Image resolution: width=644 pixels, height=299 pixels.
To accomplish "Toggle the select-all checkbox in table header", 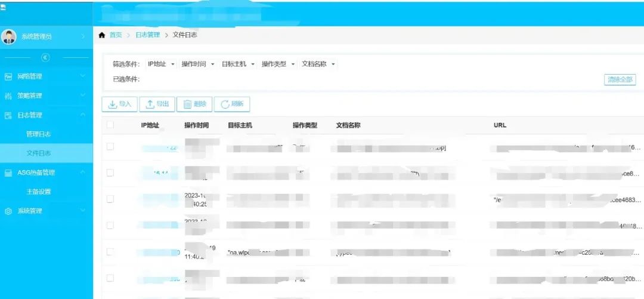I will pyautogui.click(x=110, y=125).
